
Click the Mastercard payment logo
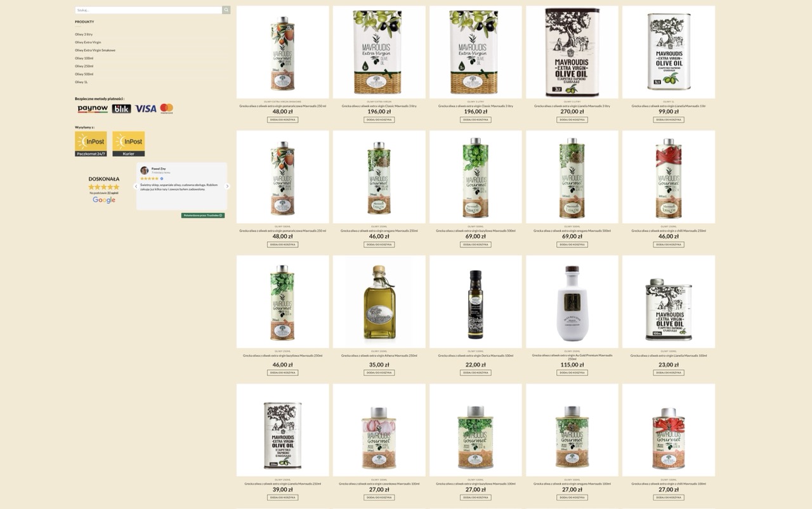pyautogui.click(x=167, y=109)
